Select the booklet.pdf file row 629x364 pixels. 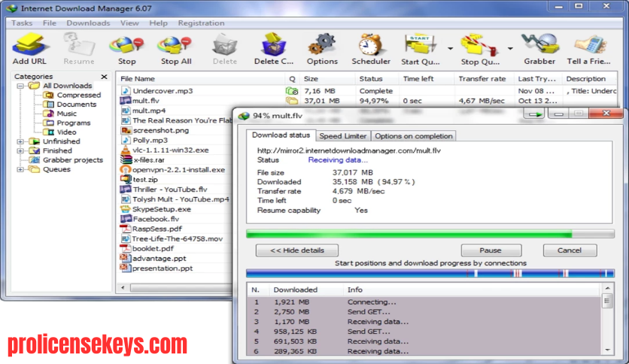click(175, 248)
